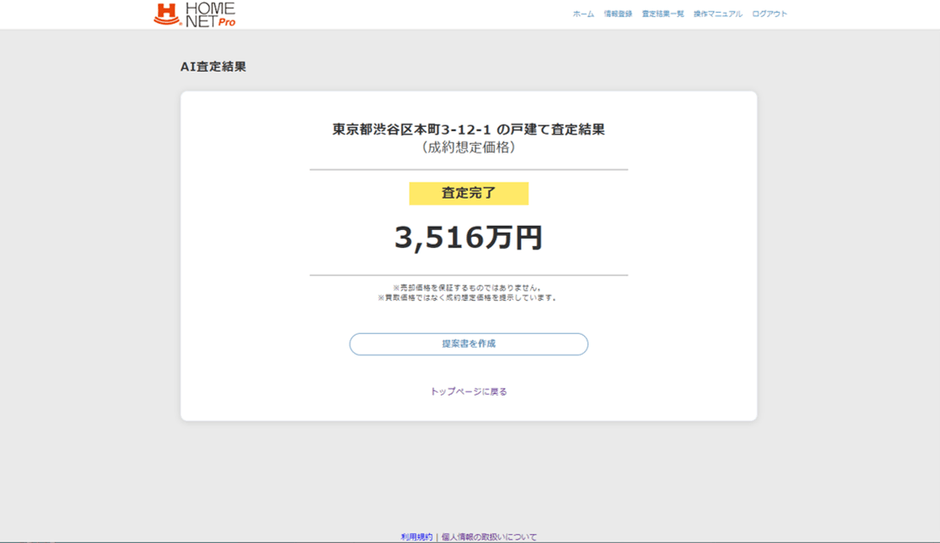
Task: Click the orange H house logo icon
Action: point(166,14)
